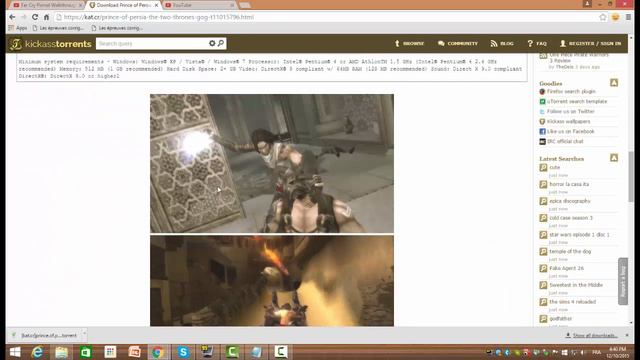The image size is (640, 360).
Task: Focus the Search query input field
Action: (152, 43)
